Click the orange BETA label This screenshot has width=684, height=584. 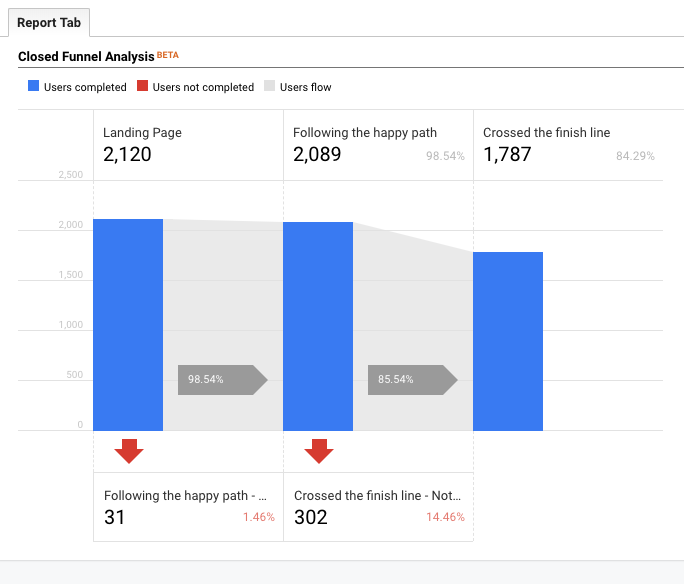(x=168, y=55)
